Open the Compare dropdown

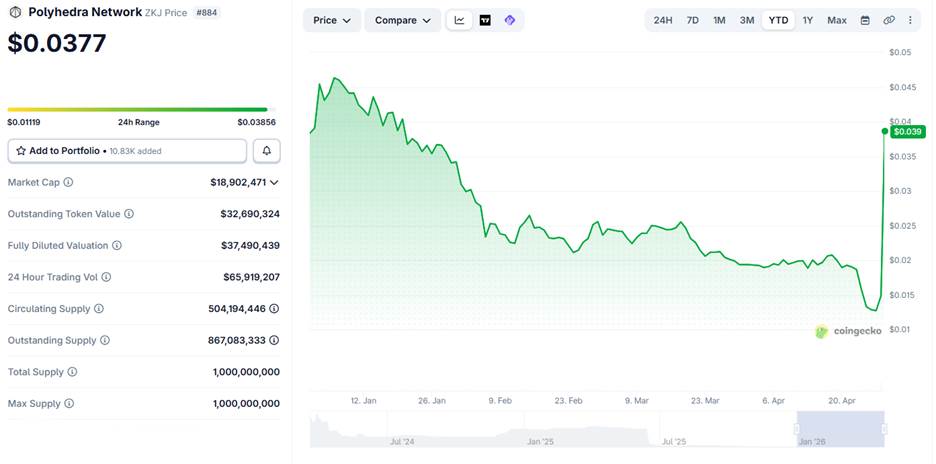(x=402, y=20)
